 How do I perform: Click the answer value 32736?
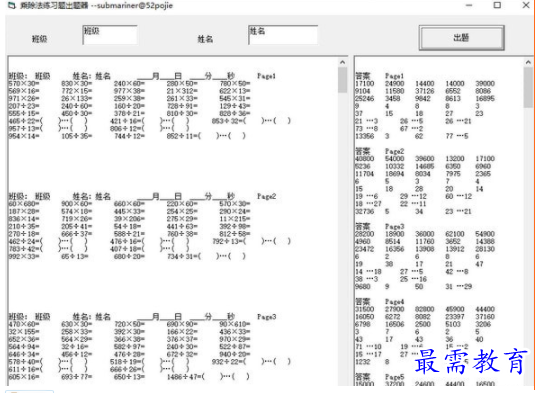click(x=364, y=211)
